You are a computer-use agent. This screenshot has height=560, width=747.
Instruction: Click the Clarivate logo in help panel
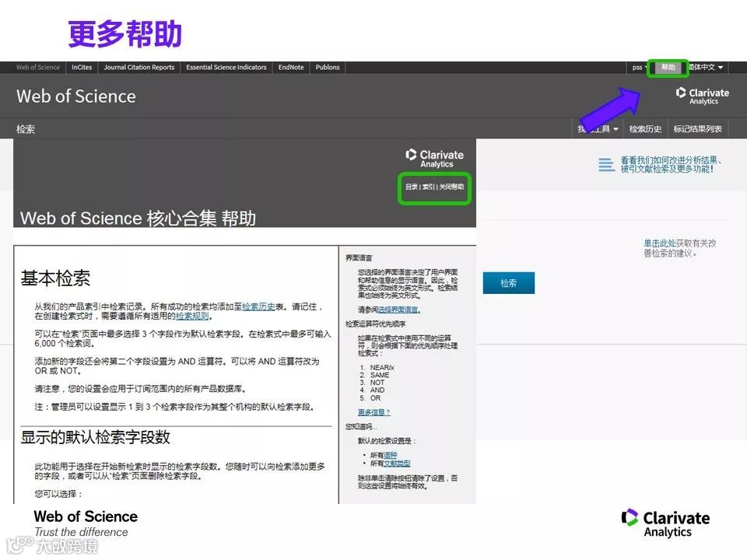click(434, 159)
